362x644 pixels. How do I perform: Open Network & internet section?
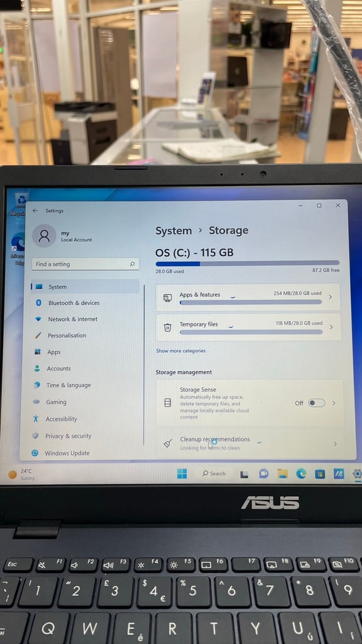73,319
